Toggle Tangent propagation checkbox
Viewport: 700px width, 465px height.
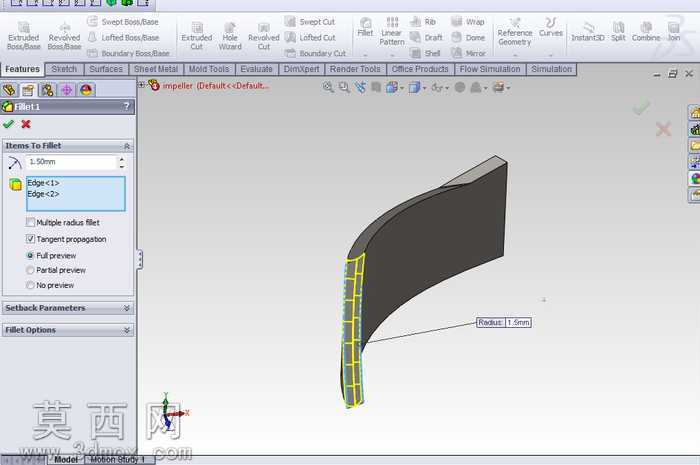click(x=30, y=239)
